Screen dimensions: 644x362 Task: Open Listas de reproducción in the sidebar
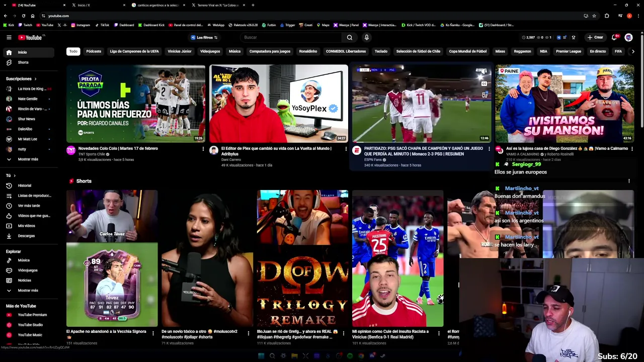tap(29, 196)
